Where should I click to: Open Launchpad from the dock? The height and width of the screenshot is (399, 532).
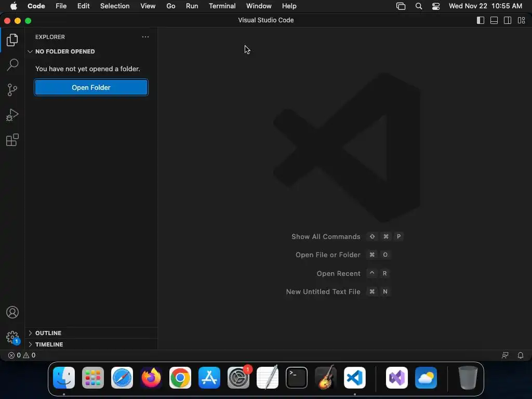(x=93, y=378)
